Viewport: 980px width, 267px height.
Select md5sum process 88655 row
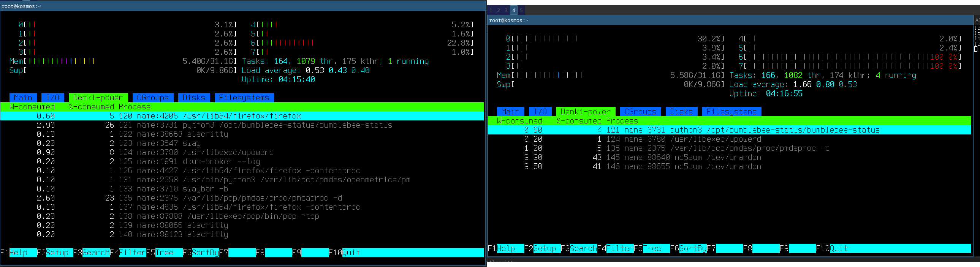730,167
